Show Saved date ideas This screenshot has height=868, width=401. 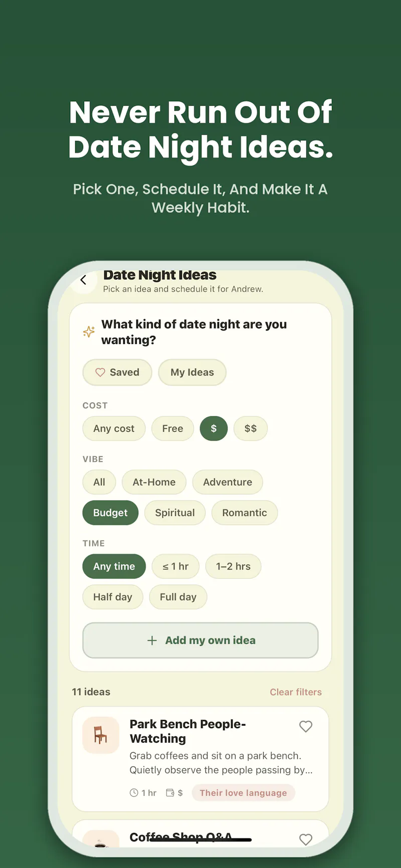pyautogui.click(x=117, y=373)
